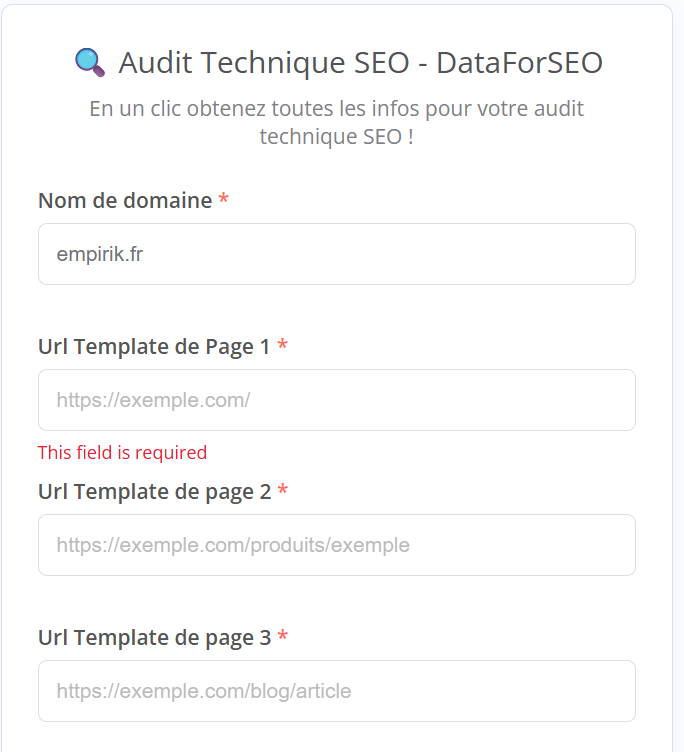
Task: Click the 'technique SEO !' subtitle line
Action: (x=336, y=136)
